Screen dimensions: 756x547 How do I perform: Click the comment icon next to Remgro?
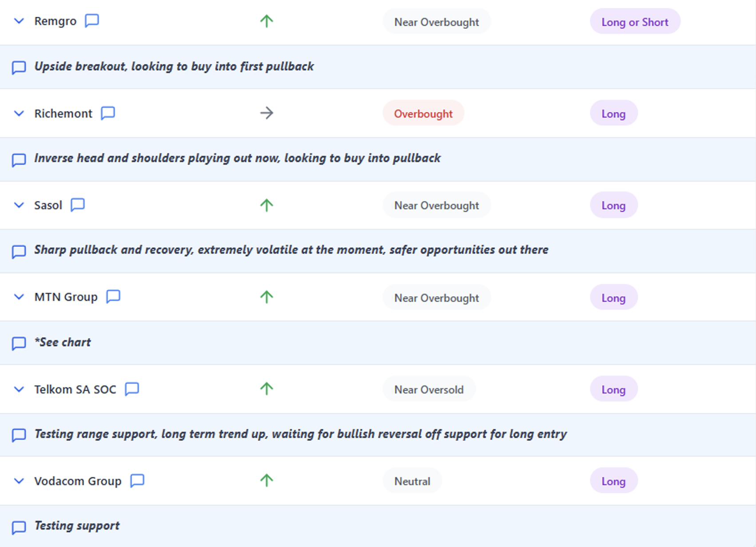[x=92, y=21]
